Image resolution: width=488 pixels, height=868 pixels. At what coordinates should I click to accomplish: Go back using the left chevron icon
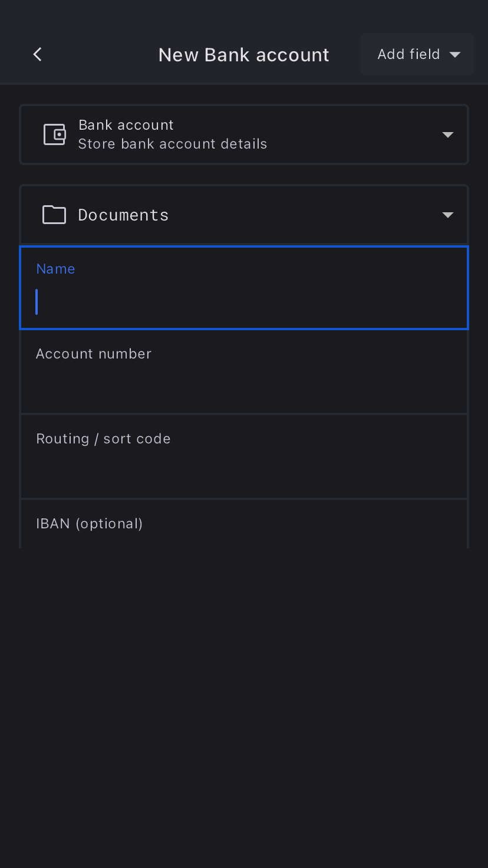37,54
